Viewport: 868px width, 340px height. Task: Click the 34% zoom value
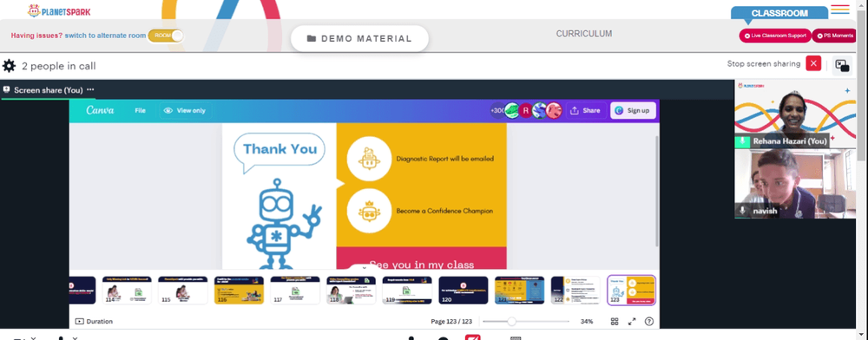[586, 321]
